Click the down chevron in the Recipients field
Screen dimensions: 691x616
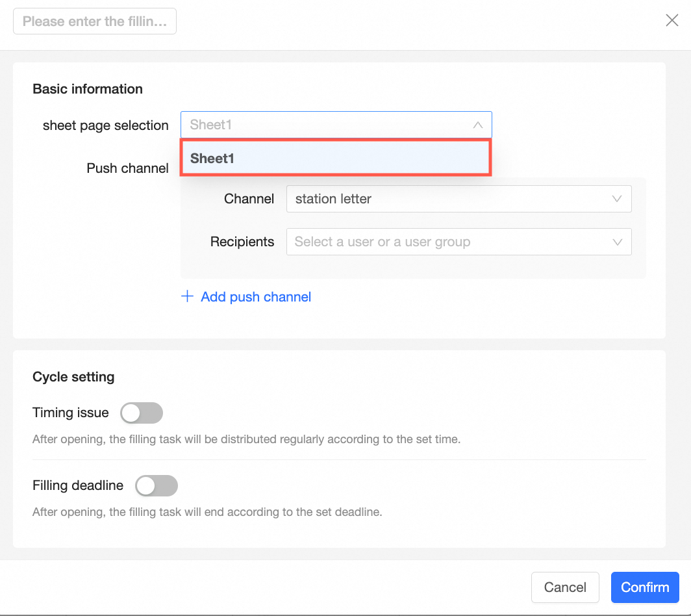617,242
